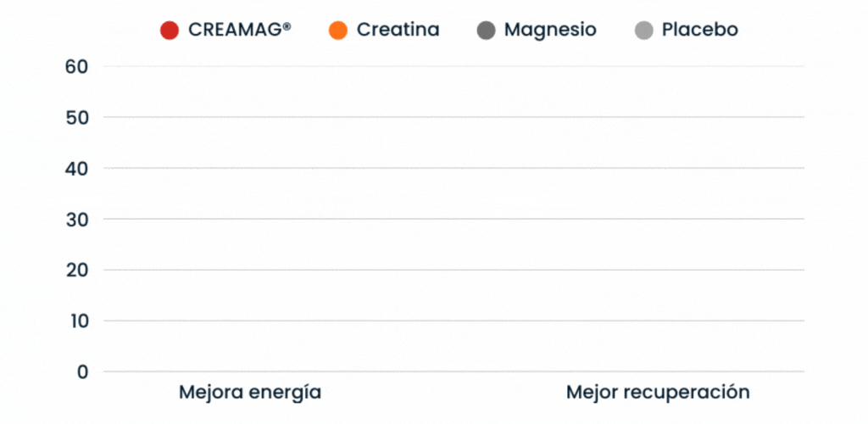This screenshot has width=868, height=424.
Task: Select the "Mejor recuperación" category label
Action: point(658,393)
